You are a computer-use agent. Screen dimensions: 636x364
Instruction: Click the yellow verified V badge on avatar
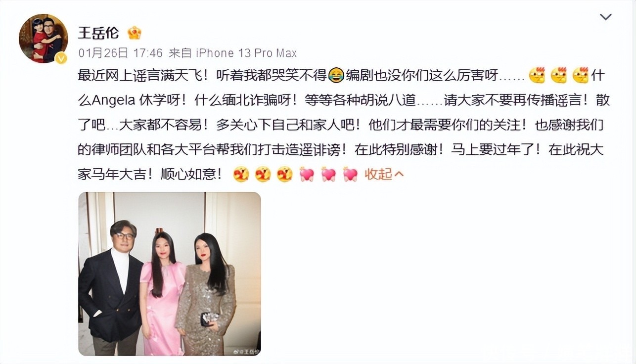(x=61, y=58)
